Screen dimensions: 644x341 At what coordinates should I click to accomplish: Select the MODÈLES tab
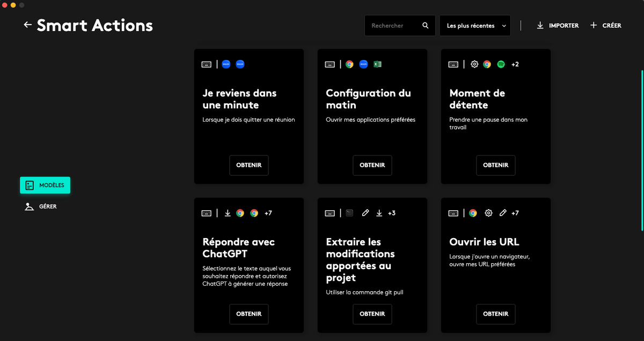45,185
